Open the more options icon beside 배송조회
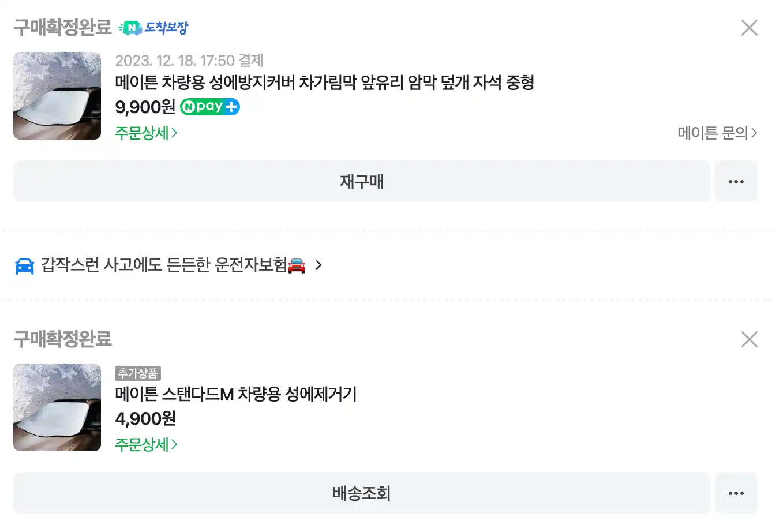The image size is (772, 532). click(x=736, y=493)
